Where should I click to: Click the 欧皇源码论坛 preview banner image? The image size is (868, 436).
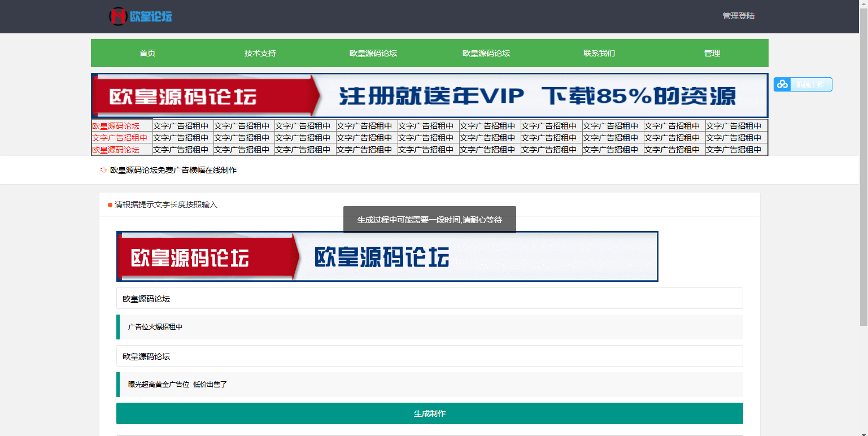[x=387, y=256]
